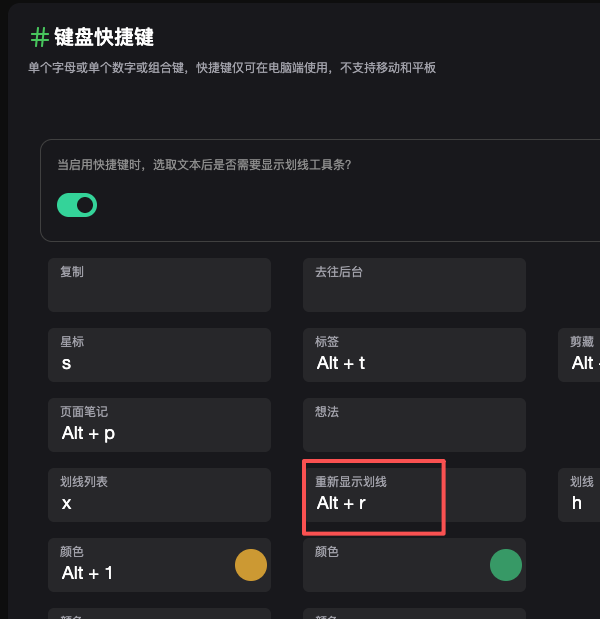Screen dimensions: 600x619
Task: Click the empty 颜色 field left of green swatch
Action: point(395,570)
